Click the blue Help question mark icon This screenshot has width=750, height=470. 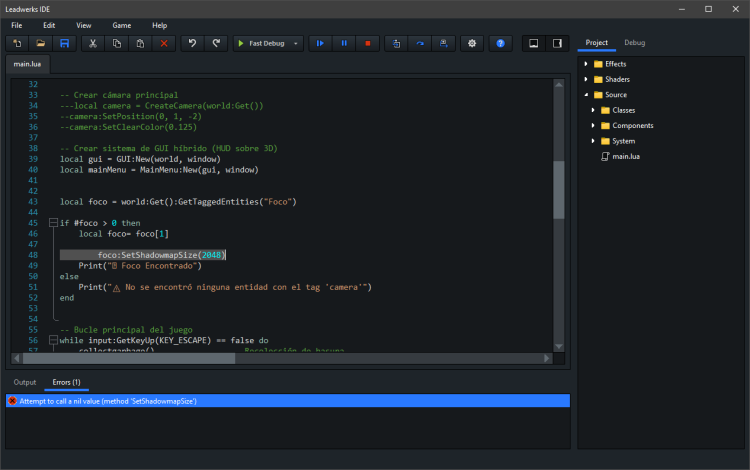tap(501, 44)
